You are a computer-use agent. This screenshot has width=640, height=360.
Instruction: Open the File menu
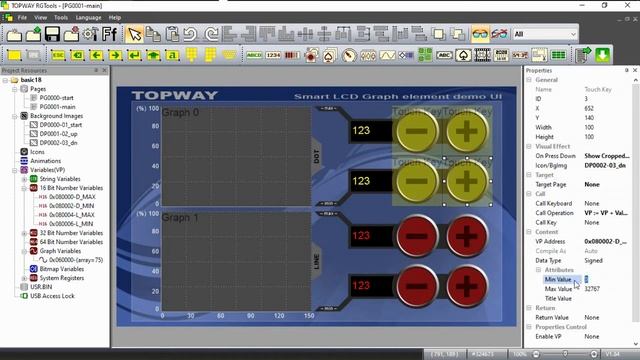[x=22, y=18]
